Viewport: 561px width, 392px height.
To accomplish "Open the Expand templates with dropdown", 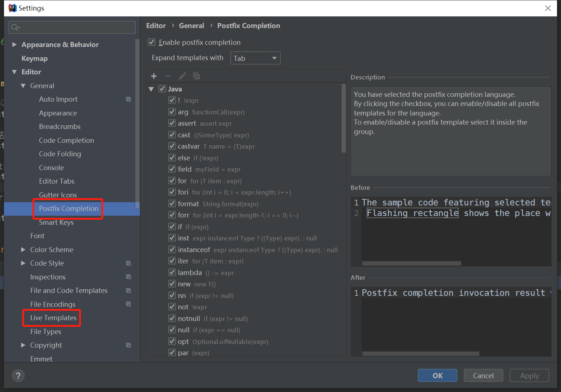I will 255,58.
